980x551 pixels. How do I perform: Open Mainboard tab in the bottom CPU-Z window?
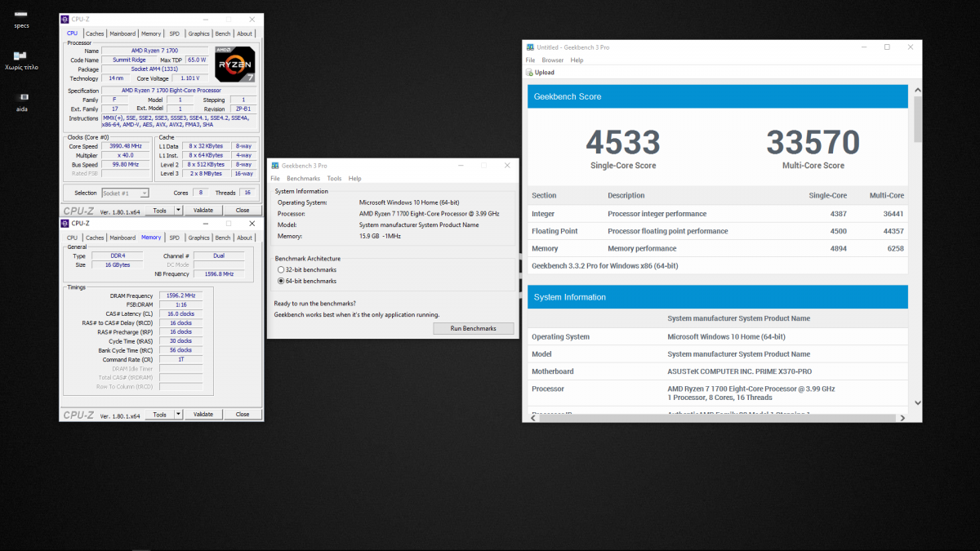122,238
